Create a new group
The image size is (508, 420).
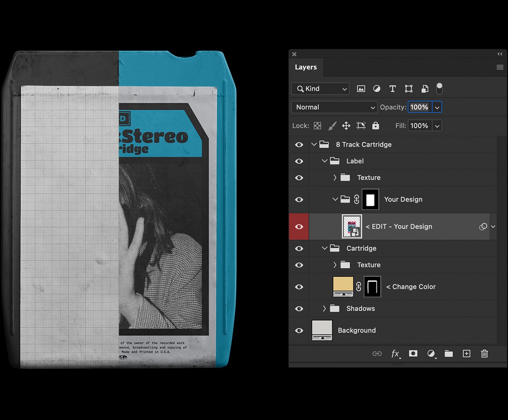coord(449,354)
